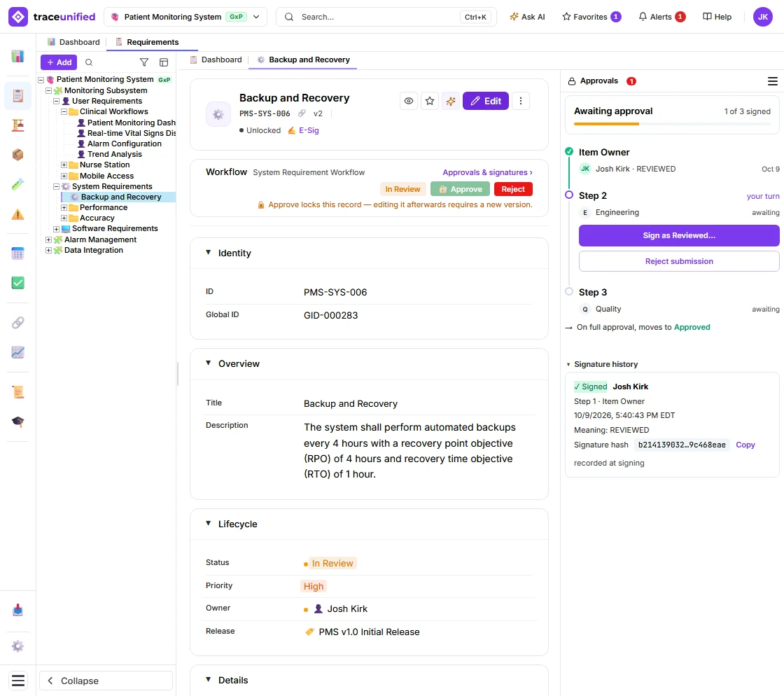Click Reject submission button

click(679, 261)
